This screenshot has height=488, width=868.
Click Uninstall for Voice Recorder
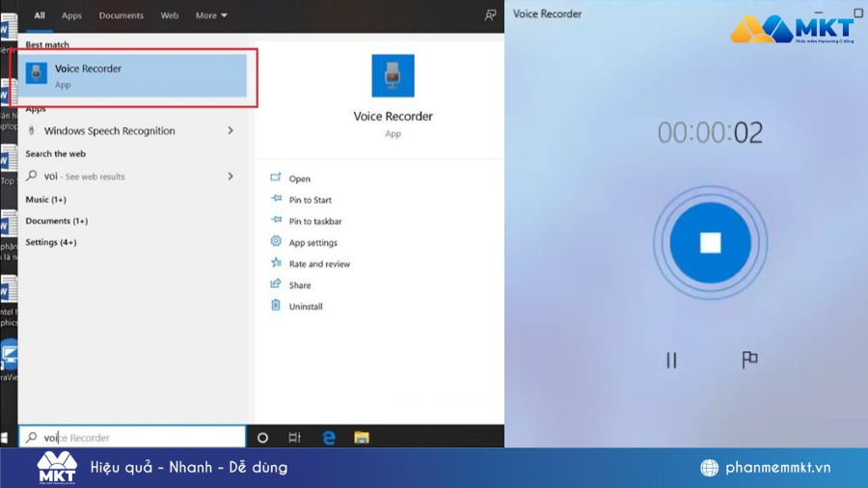pos(306,307)
